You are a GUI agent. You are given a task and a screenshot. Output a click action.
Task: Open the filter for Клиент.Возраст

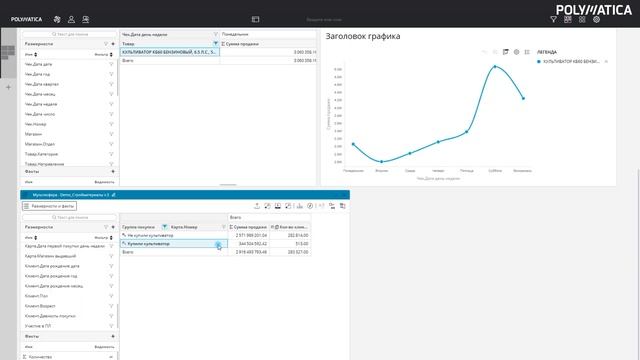coord(111,306)
